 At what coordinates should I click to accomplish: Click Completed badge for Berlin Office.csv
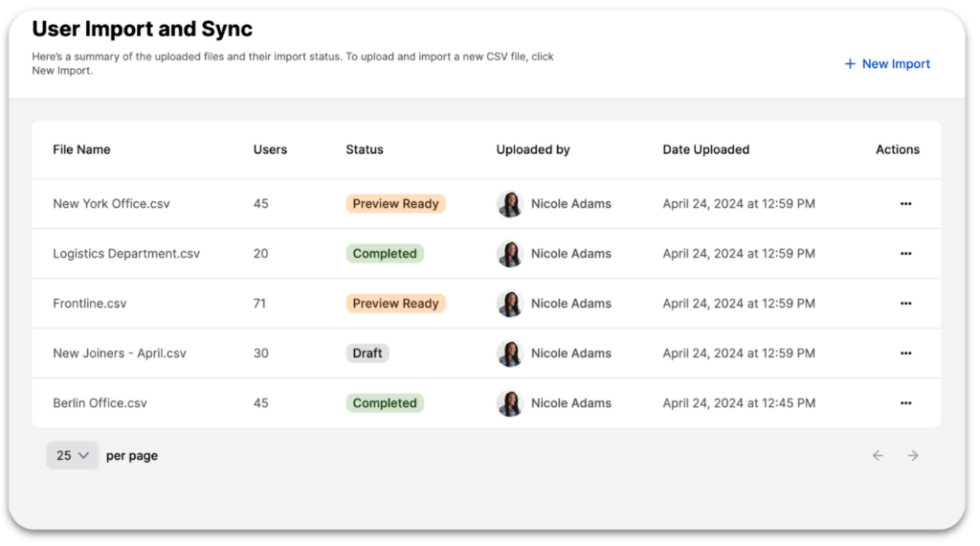point(385,403)
